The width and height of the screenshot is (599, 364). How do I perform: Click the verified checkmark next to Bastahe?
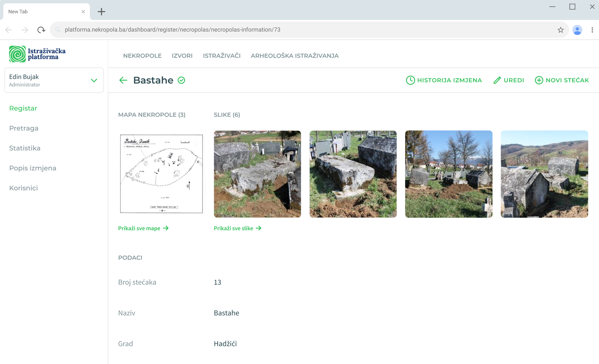(182, 80)
